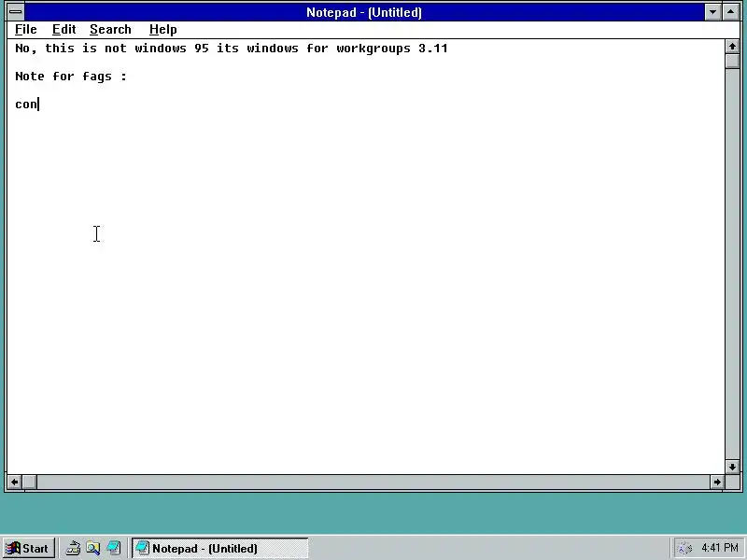This screenshot has width=747, height=560.
Task: Click the first quick-launch icon beside Start
Action: [x=73, y=548]
